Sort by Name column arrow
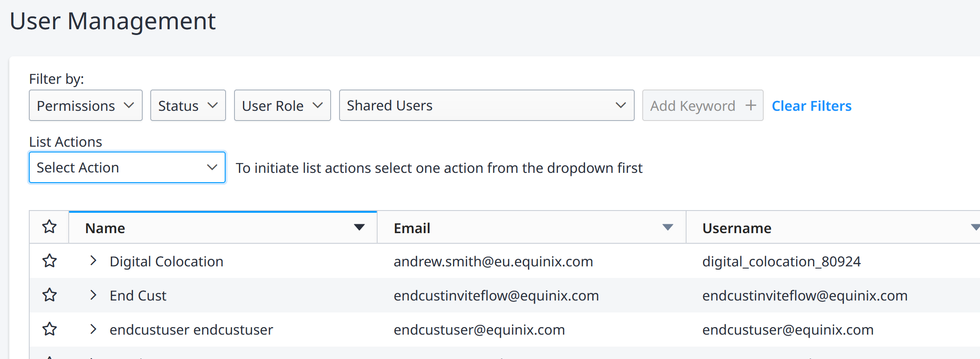Screen dimensions: 980x359 pyautogui.click(x=359, y=227)
